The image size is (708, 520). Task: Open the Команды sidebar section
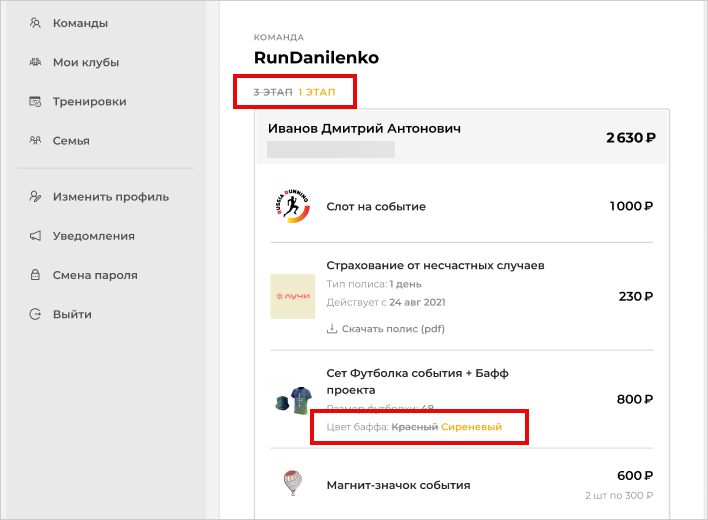point(80,23)
